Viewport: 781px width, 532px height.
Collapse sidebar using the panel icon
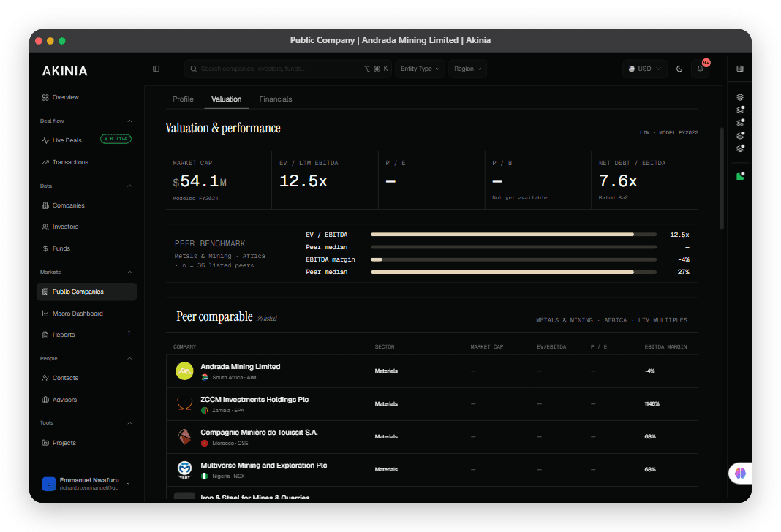[156, 69]
